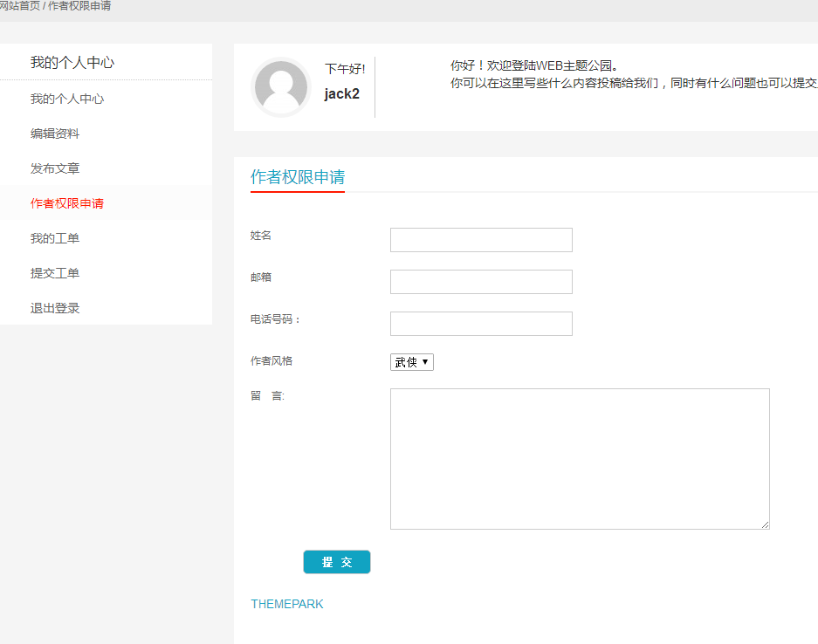
Task: Click the jack2 user avatar image
Action: coord(281,87)
